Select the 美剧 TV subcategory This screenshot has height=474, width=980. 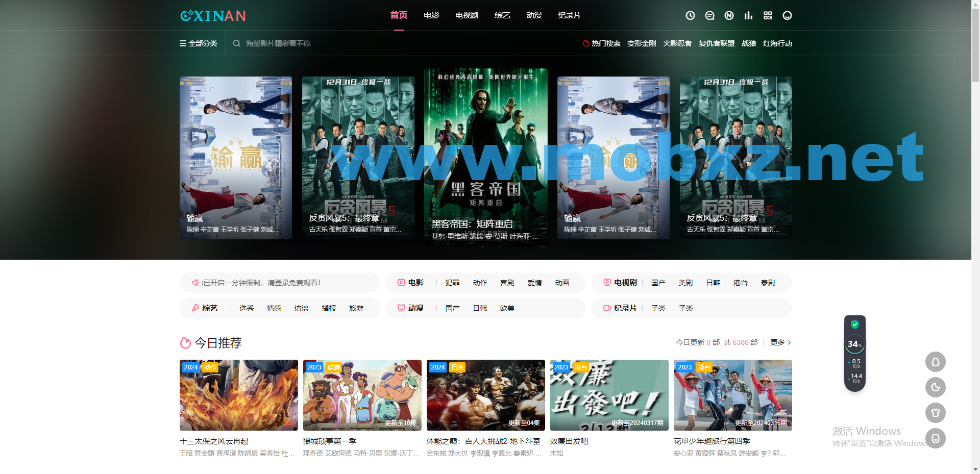(x=685, y=283)
